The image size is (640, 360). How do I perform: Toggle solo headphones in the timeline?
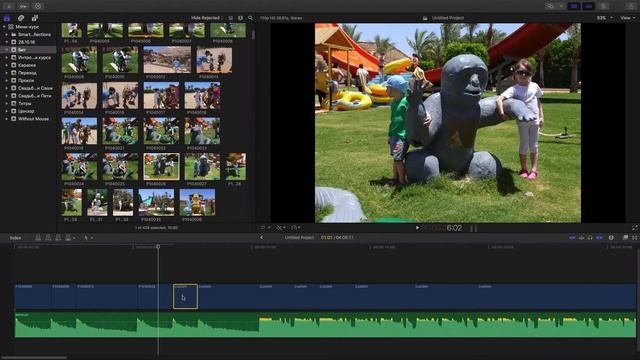coord(590,238)
